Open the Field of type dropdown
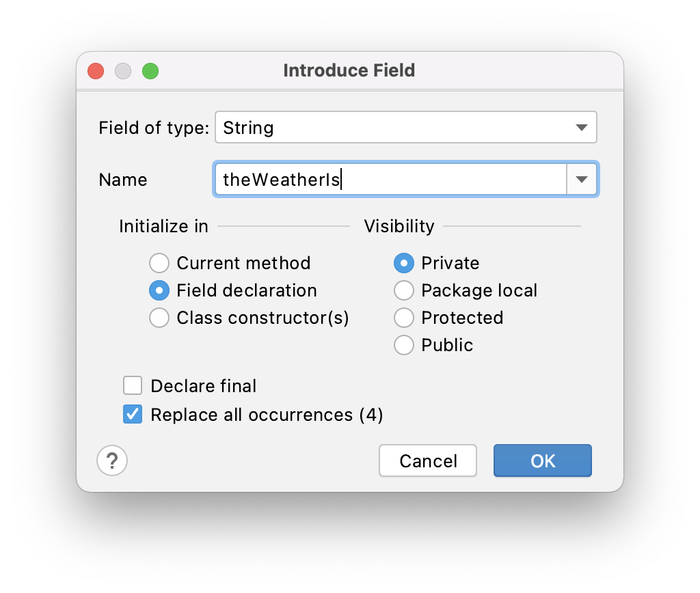The width and height of the screenshot is (700, 593). [581, 128]
